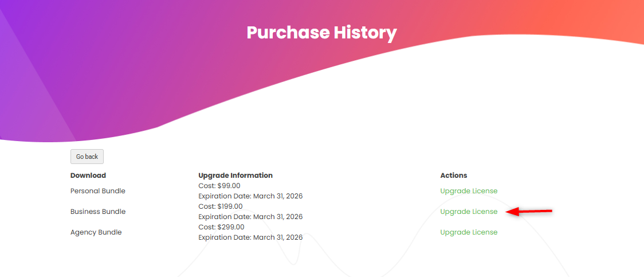Screen dimensions: 644x277
Task: Upgrade License for the Business Bundle
Action: click(x=469, y=212)
